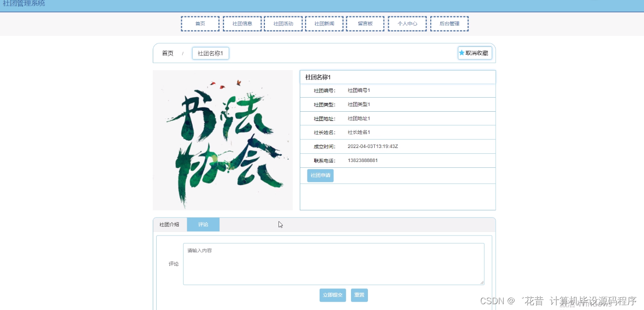
Task: Click the 社团申请 button
Action: tap(320, 176)
